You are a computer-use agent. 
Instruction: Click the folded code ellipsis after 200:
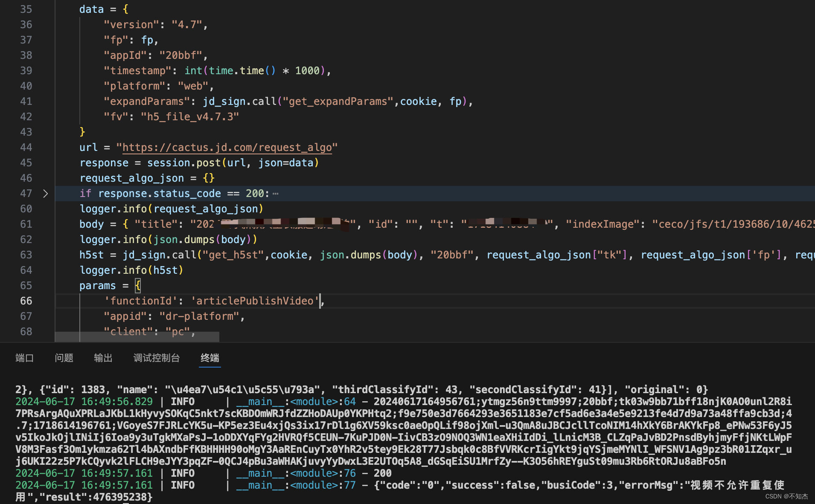coord(276,194)
